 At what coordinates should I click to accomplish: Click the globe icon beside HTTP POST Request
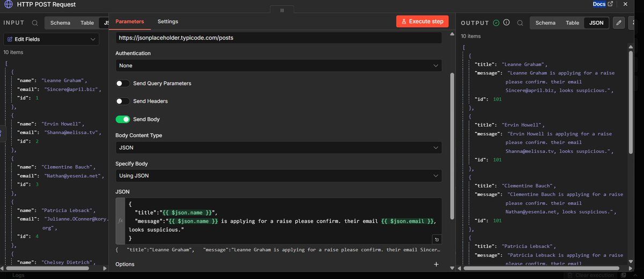(x=8, y=4)
